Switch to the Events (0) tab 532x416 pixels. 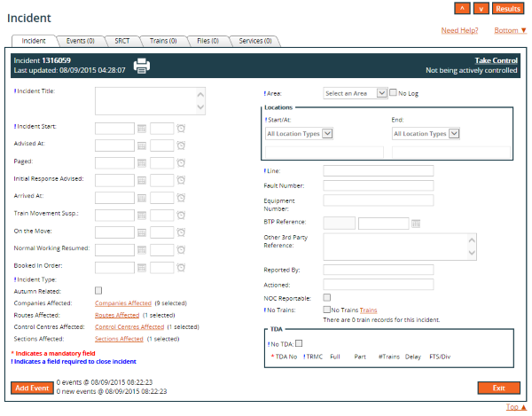tap(81, 41)
